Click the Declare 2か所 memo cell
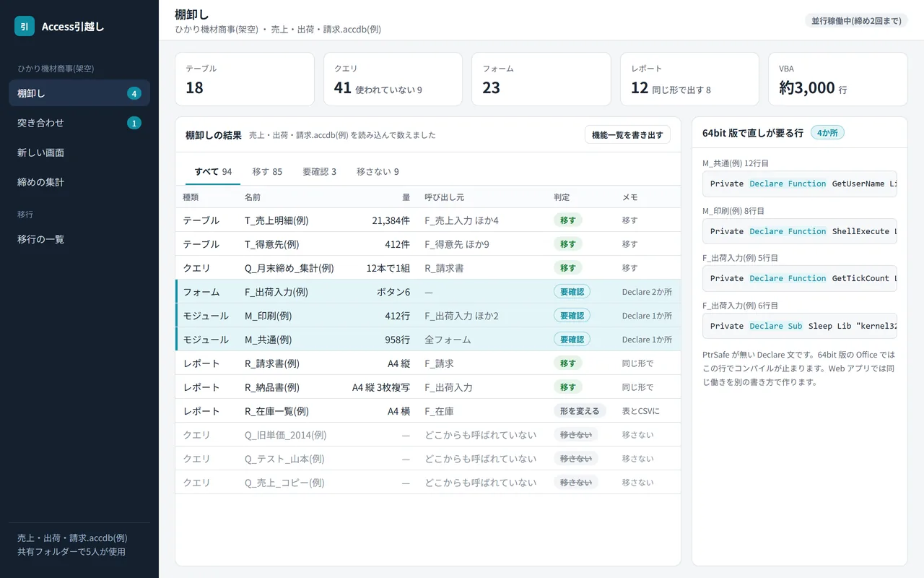924x578 pixels. pyautogui.click(x=647, y=292)
